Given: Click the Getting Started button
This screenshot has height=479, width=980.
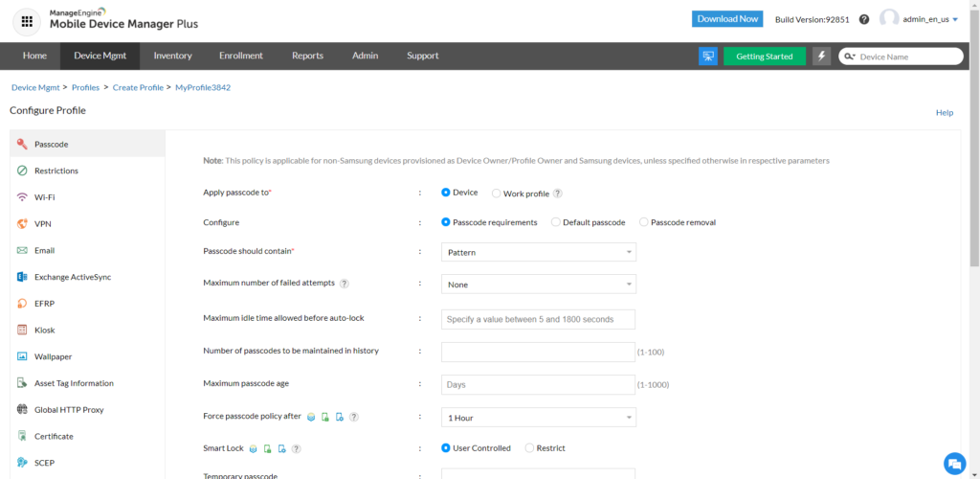Looking at the screenshot, I should click(764, 57).
